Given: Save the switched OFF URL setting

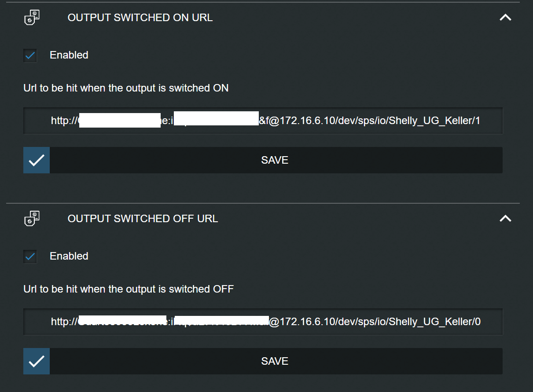Looking at the screenshot, I should (x=275, y=361).
